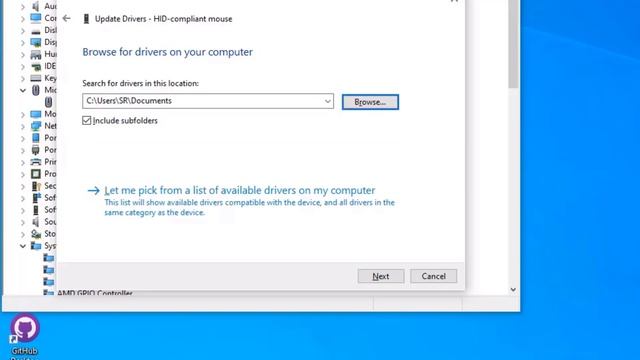Collapse the Mice (Mic) node chevron
This screenshot has width=640, height=360.
[x=23, y=90]
